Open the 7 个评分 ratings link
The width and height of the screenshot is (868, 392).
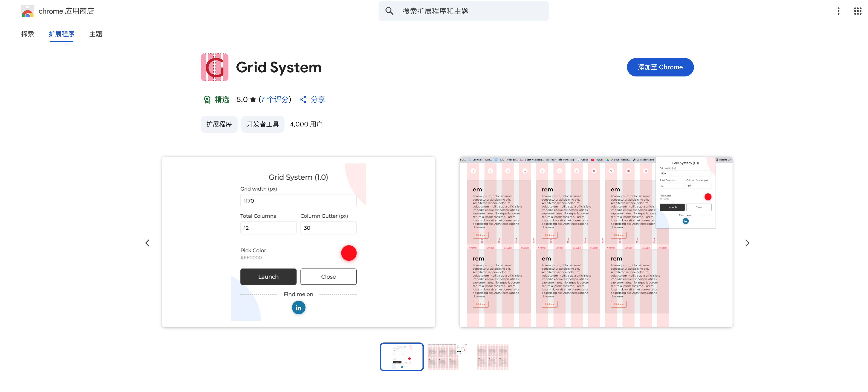[275, 99]
